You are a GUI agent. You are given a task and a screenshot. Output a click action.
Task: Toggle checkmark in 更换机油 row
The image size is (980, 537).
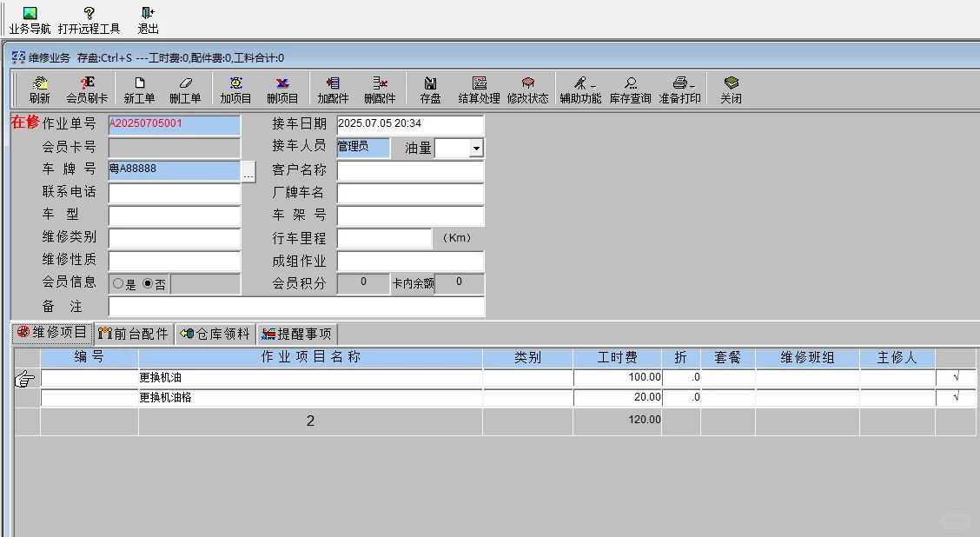(x=956, y=378)
